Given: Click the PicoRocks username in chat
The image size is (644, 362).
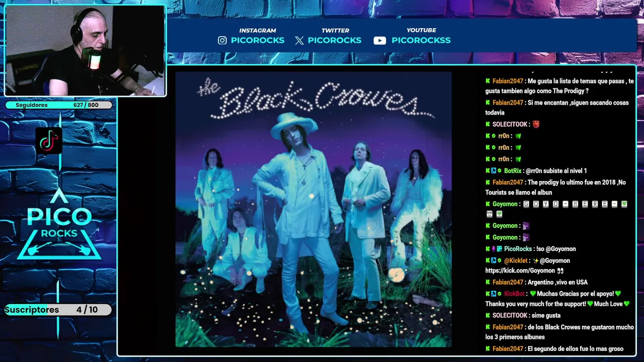Looking at the screenshot, I should (518, 249).
